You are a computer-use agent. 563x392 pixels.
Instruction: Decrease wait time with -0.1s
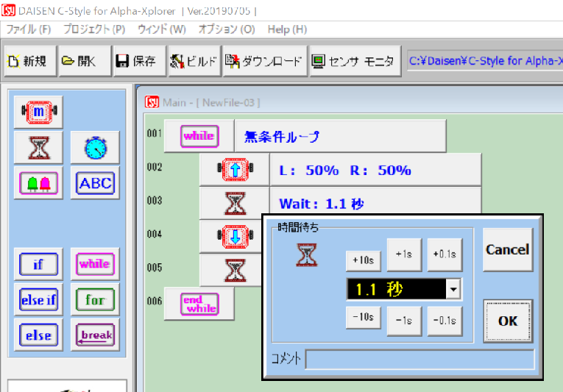445,321
